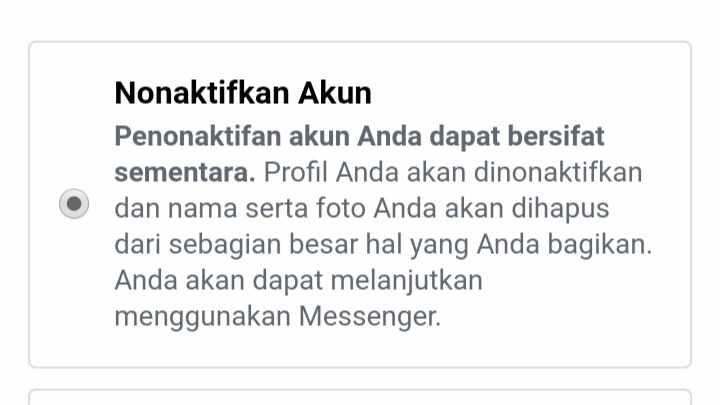
Task: Click the bold phrase dapat bersifat
Action: tap(517, 136)
